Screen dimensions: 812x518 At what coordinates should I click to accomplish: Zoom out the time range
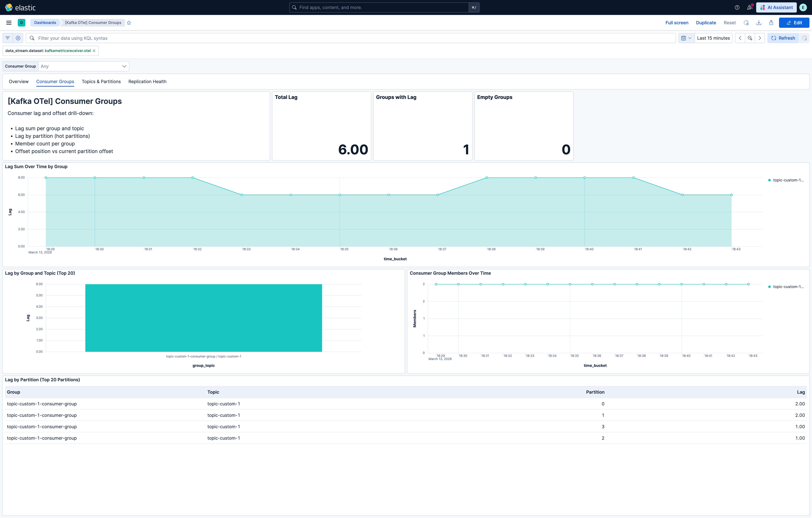[750, 38]
